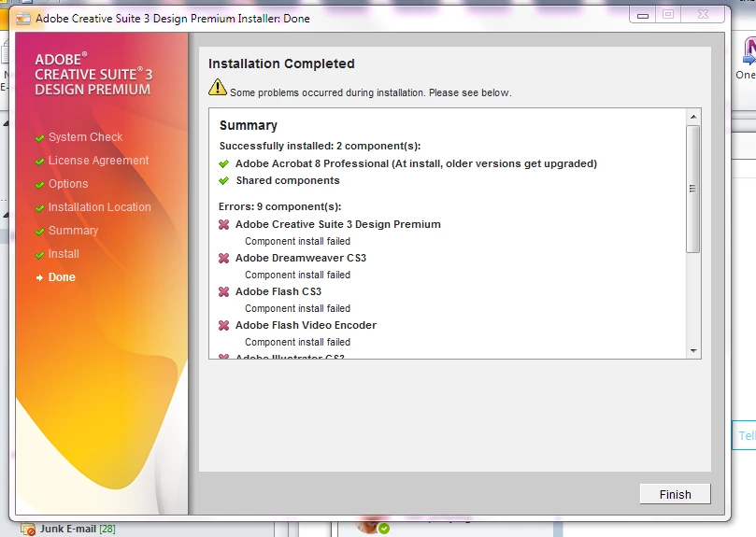
Task: Click the Summary heading in results box
Action: [249, 125]
